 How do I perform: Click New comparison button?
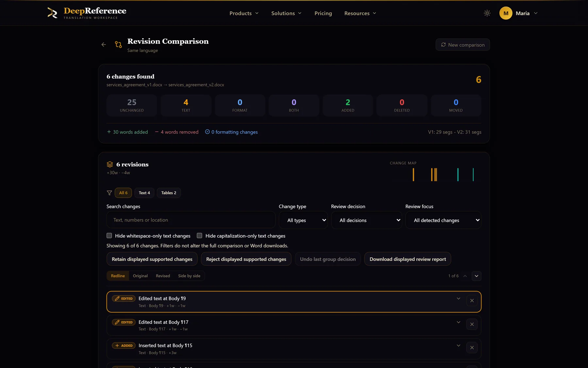pos(463,45)
